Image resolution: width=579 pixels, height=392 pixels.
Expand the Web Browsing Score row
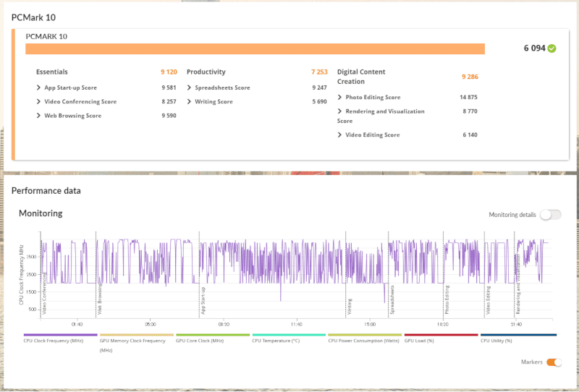(x=72, y=116)
